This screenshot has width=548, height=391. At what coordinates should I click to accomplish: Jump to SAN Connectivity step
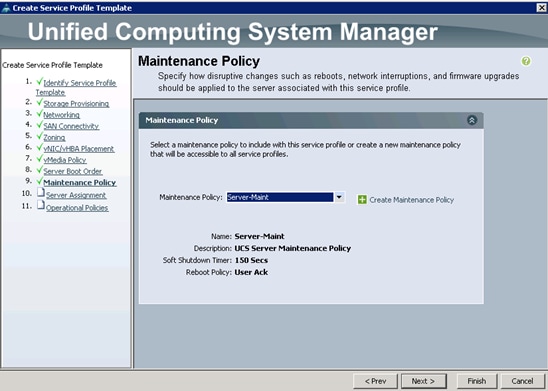[x=71, y=126]
